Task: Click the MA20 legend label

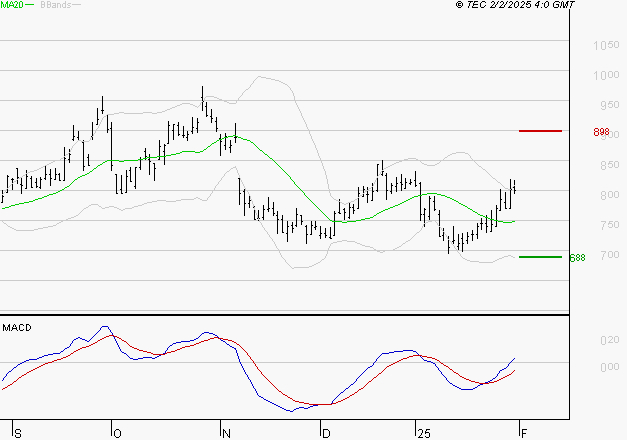Action: coord(11,5)
